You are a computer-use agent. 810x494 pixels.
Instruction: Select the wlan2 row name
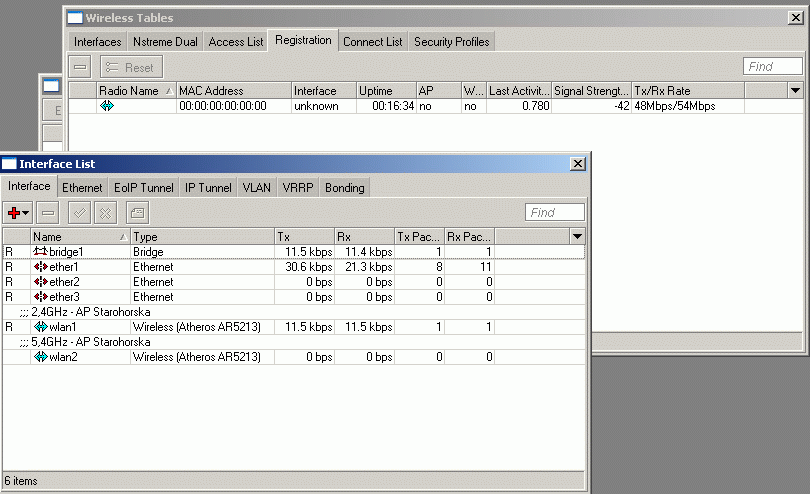point(63,357)
